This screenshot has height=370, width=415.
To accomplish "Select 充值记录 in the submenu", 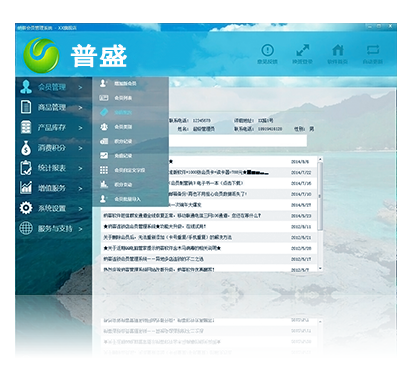I will click(123, 156).
